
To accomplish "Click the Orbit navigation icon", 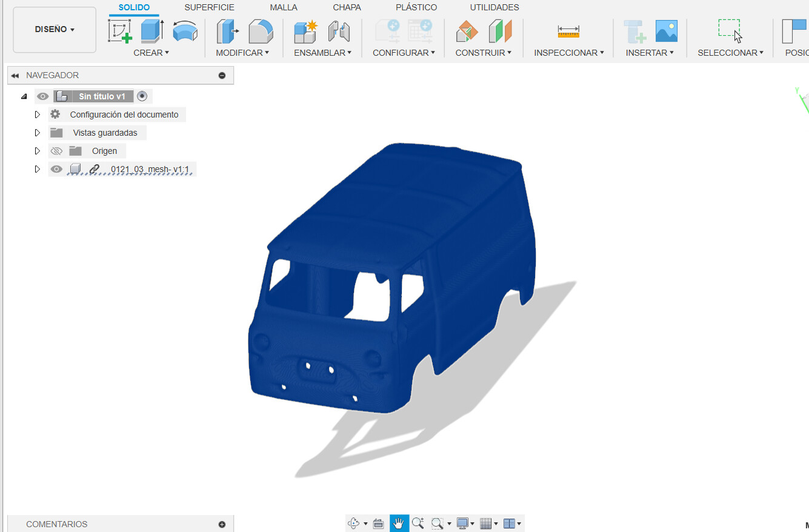I will [354, 524].
